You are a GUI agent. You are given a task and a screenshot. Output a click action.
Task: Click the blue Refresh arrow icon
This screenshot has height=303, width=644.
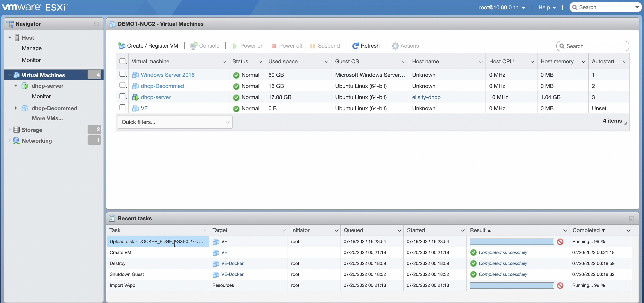point(355,46)
